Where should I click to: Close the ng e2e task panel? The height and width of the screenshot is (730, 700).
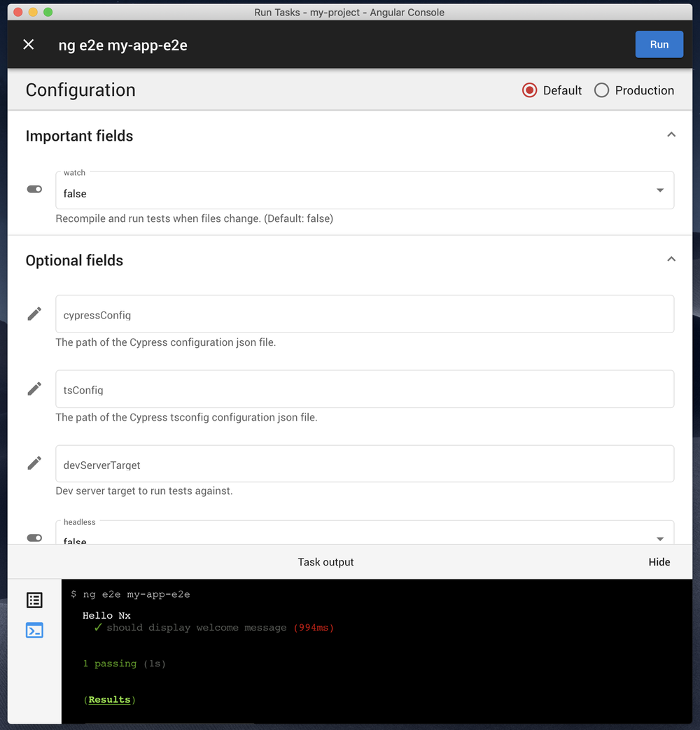[x=29, y=45]
